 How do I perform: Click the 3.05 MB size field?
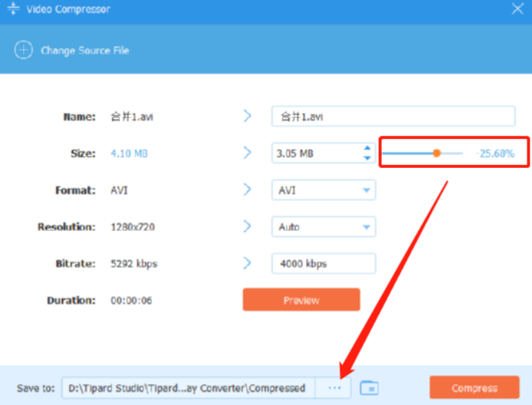pos(314,153)
